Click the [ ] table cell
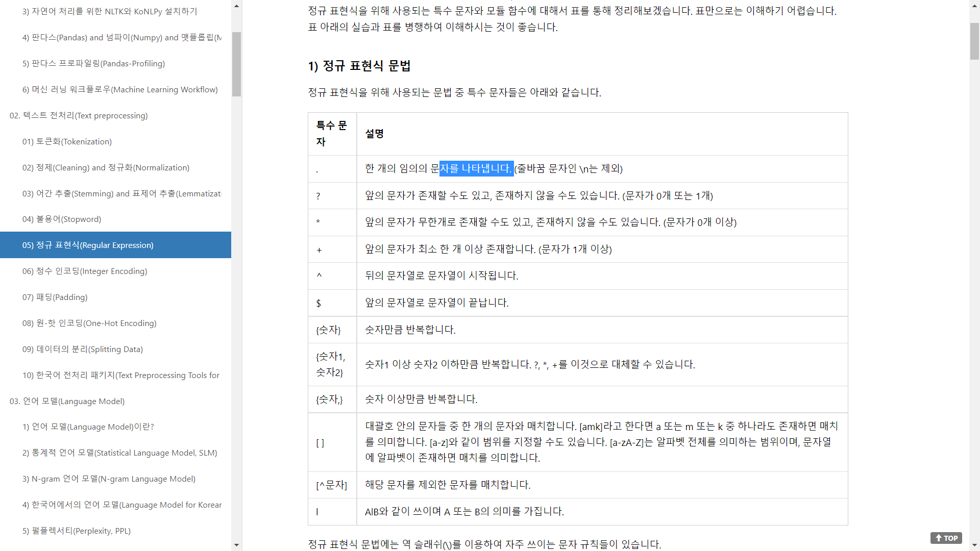 (x=332, y=442)
